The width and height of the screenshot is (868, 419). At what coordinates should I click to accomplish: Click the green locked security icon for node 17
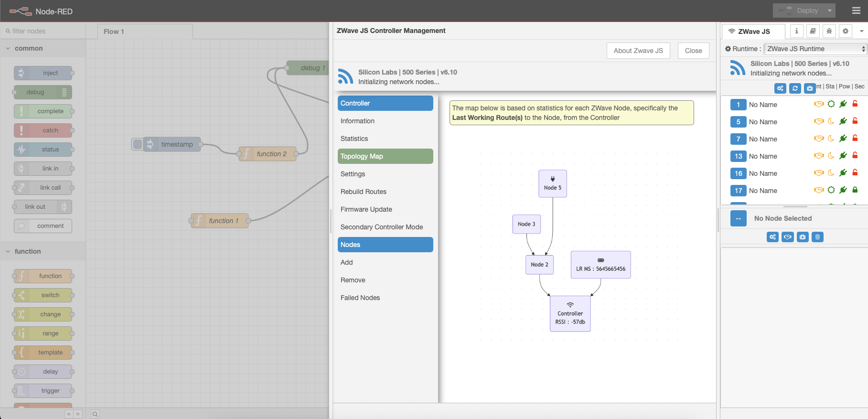tap(855, 190)
